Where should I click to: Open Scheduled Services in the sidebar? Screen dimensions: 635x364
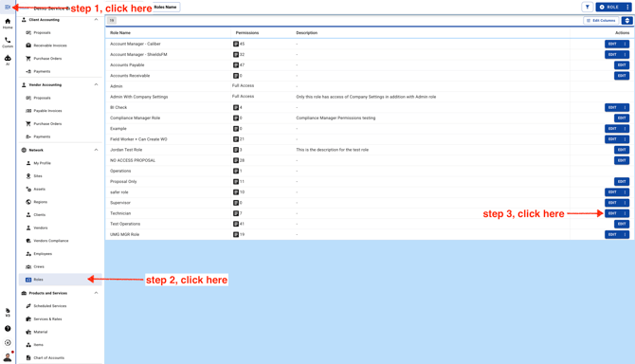tap(50, 305)
